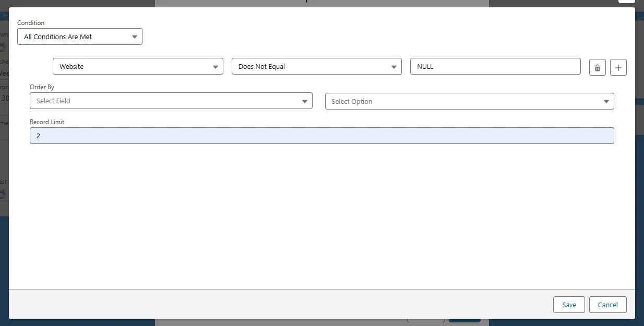The height and width of the screenshot is (326, 644).
Task: Click the Record Limit label
Action: click(47, 122)
